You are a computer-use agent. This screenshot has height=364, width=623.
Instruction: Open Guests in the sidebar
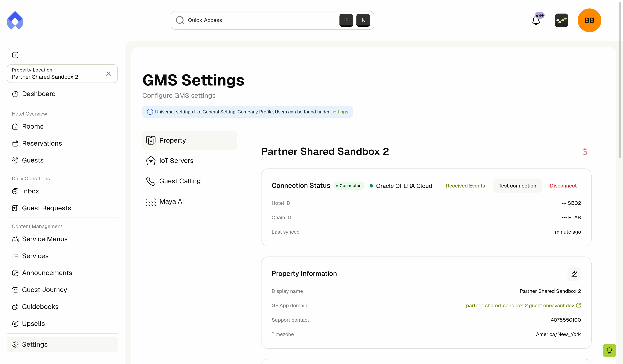pyautogui.click(x=62, y=160)
